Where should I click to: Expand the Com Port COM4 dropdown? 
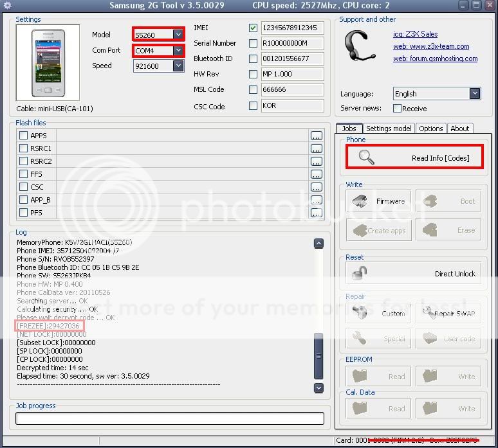point(178,50)
